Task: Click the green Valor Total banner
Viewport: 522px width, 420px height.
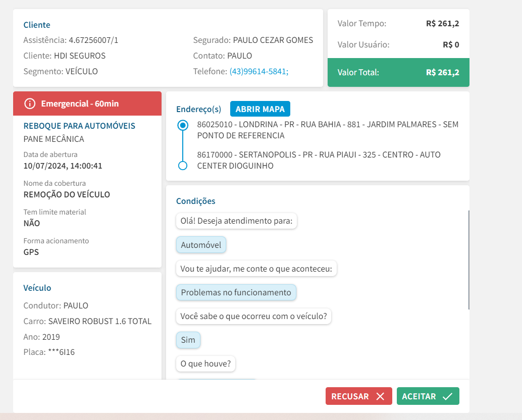Action: (x=398, y=73)
